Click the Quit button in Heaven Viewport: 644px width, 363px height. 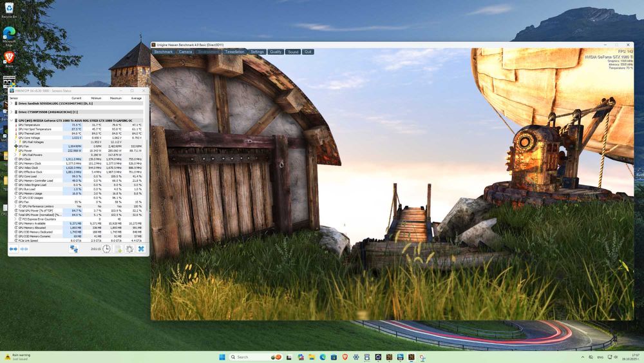tap(308, 52)
